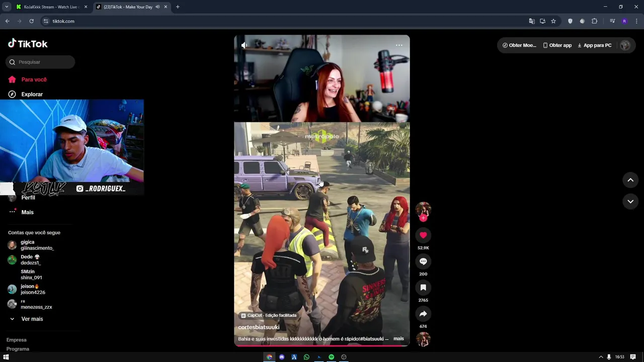The image size is (644, 362).
Task: Open the sound disc thumbnail
Action: (423, 339)
